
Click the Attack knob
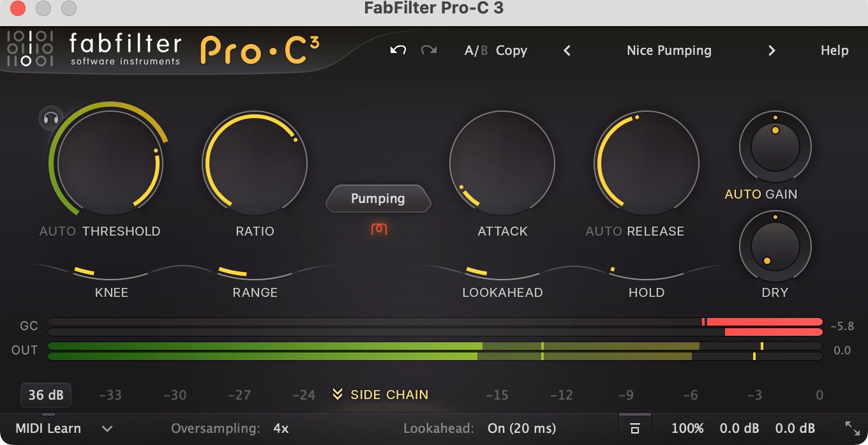point(502,162)
